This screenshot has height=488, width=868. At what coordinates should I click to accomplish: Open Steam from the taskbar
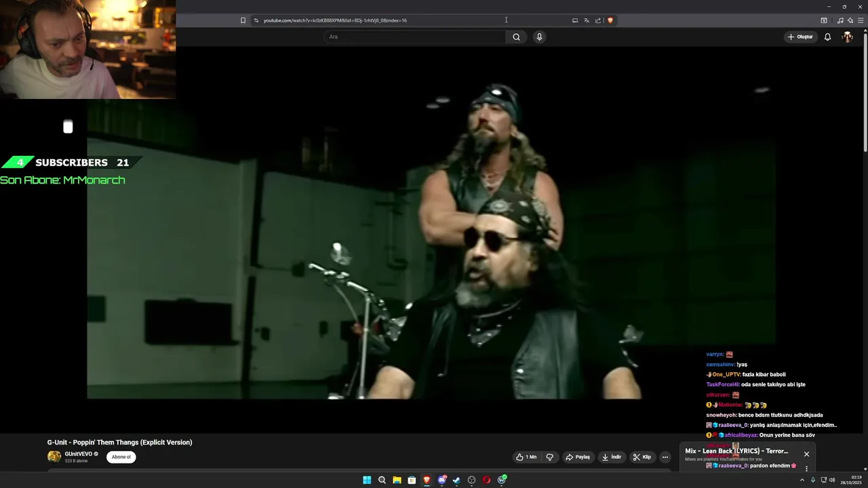tap(456, 480)
